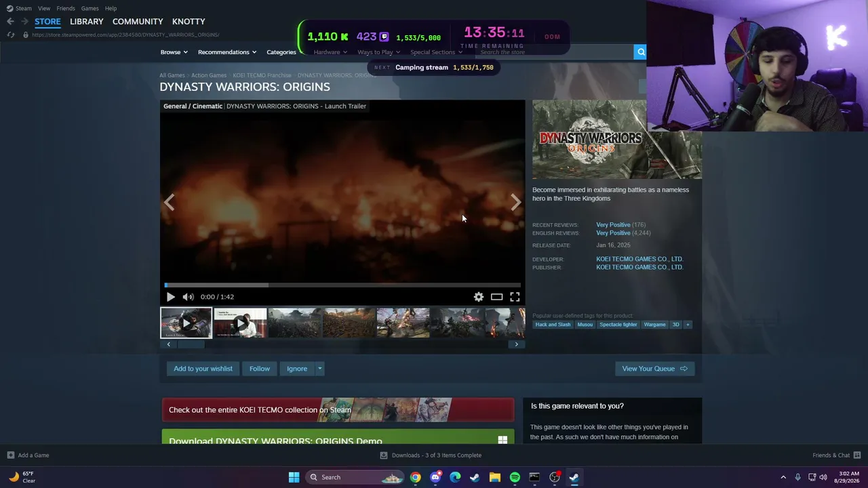Open the Ignore options dropdown arrow
Image resolution: width=868 pixels, height=488 pixels.
[x=319, y=369]
